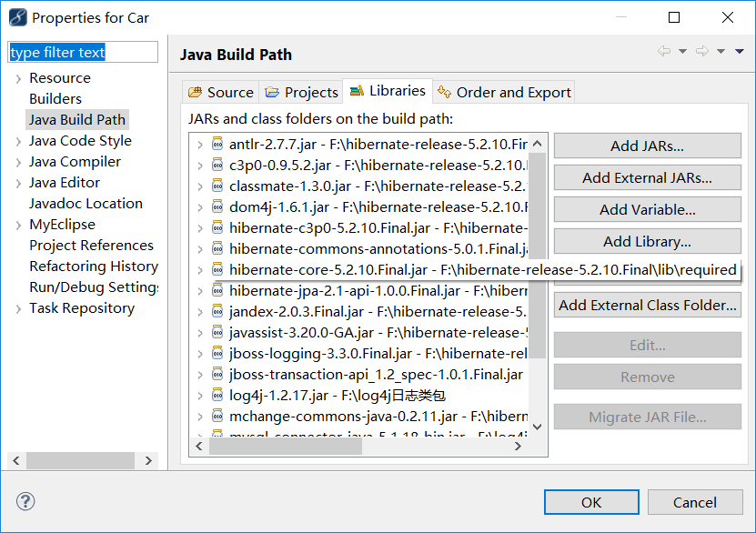This screenshot has width=756, height=533.
Task: Select the jboss-transaction-api_1.2_spec row text
Action: (x=376, y=374)
